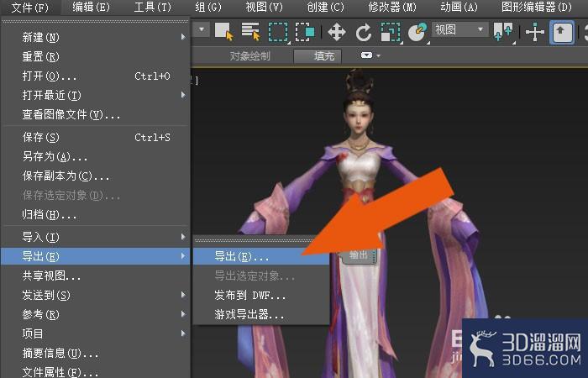Viewport: 588px width, 378px height.
Task: Choose 另存为(A)... menu entry
Action: pyautogui.click(x=96, y=156)
